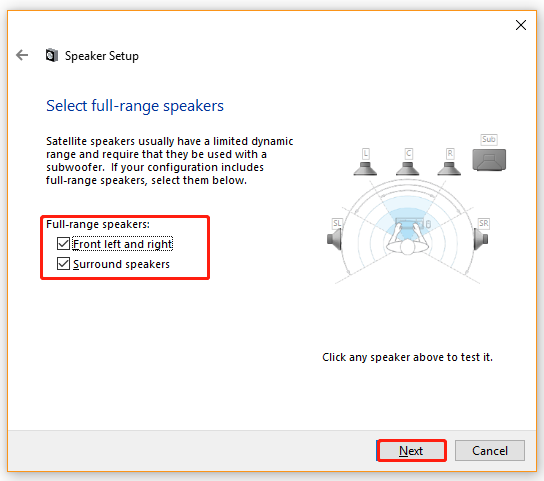Screen dimensions: 544x481
Task: Test the surround left (SL) speaker
Action: tap(334, 239)
